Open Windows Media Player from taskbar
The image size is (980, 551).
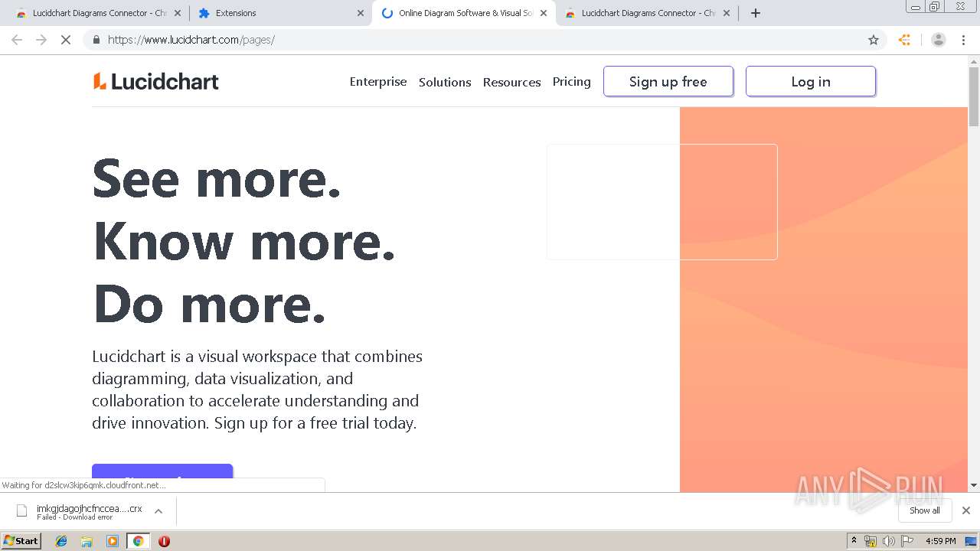pos(113,541)
